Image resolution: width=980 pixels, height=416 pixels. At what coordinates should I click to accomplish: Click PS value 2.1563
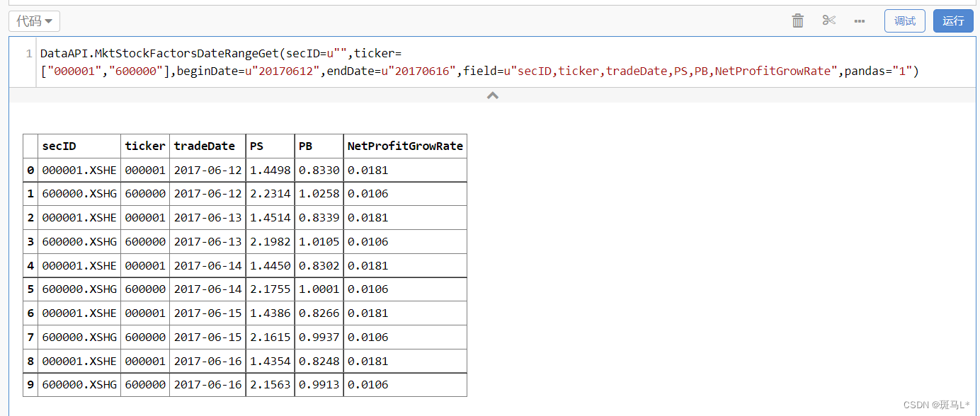pos(270,385)
